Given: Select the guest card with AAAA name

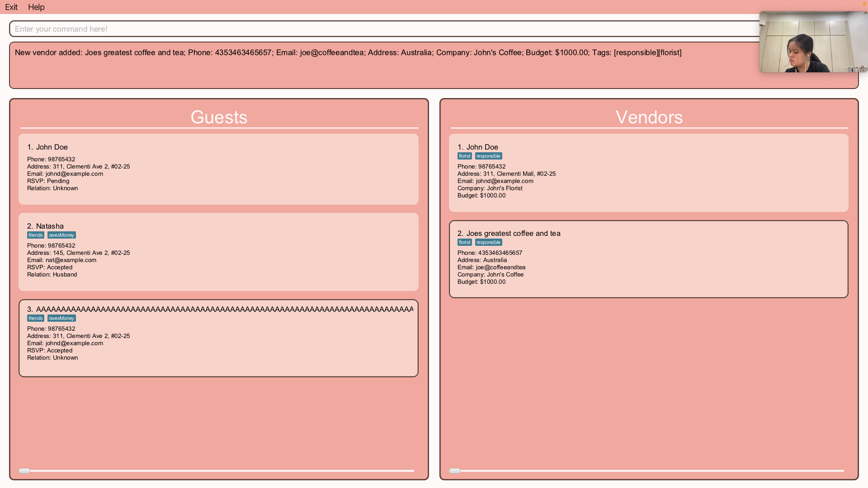Looking at the screenshot, I should click(x=218, y=338).
